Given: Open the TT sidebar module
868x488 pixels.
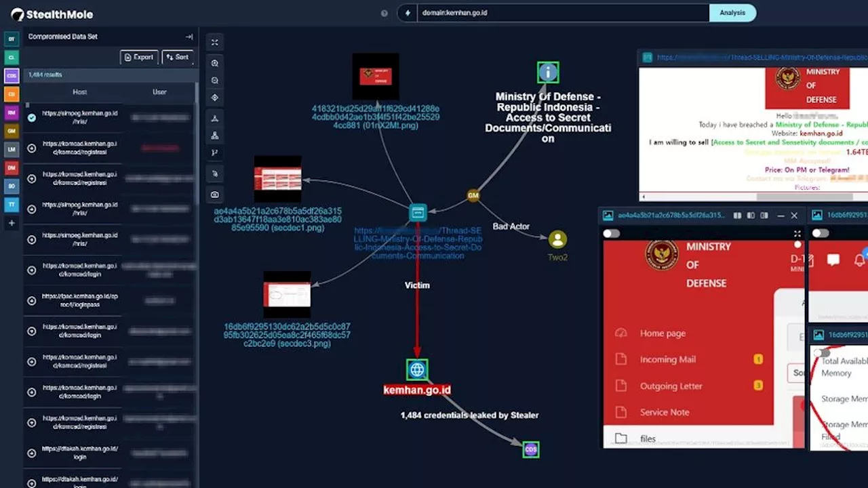Looking at the screenshot, I should click(x=11, y=204).
